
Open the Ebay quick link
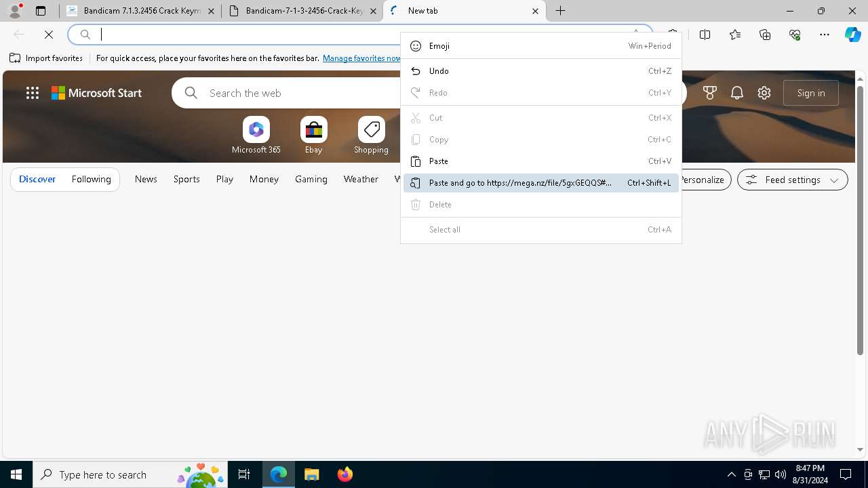coord(313,136)
